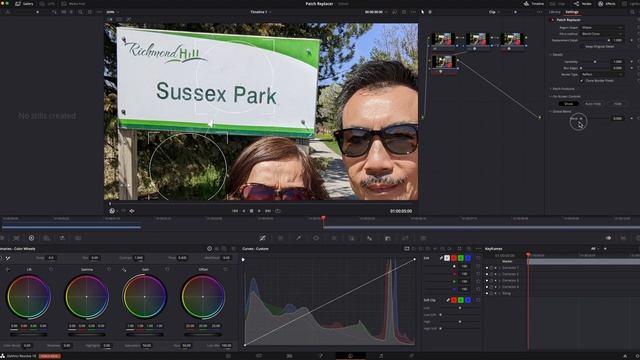Viewport: 640px width, 360px height.
Task: Mute viewer audio with speaker icon
Action: coord(132,211)
